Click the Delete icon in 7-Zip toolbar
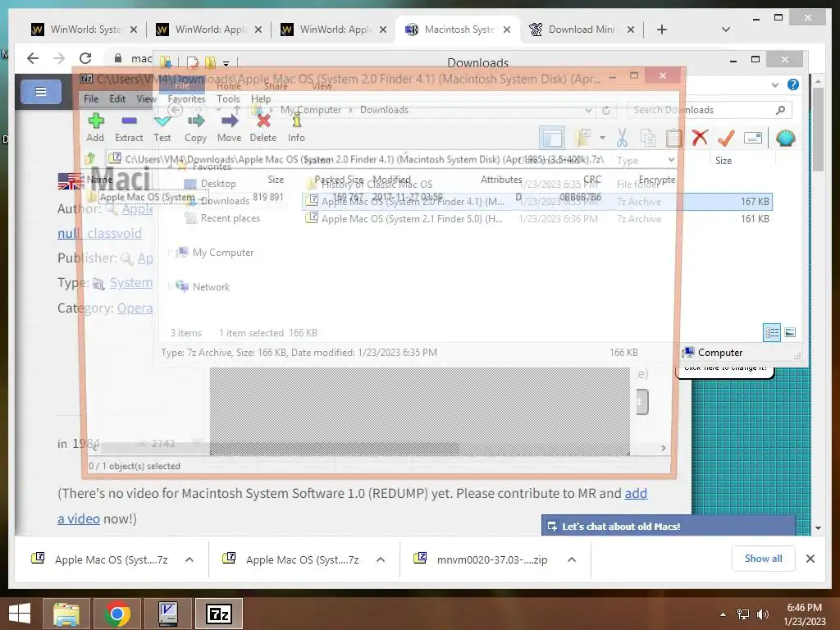Viewport: 840px width, 630px height. (263, 121)
